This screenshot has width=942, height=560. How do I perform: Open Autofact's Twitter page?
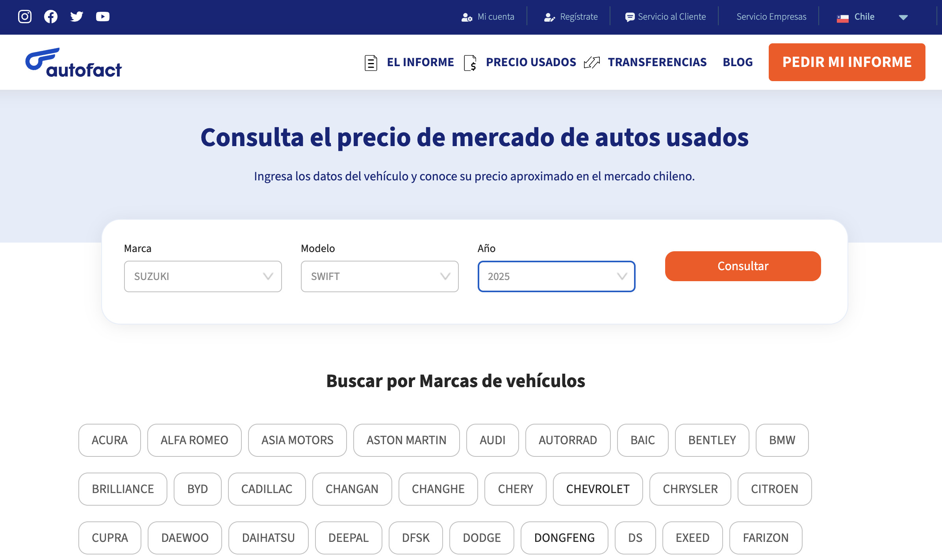pos(76,17)
